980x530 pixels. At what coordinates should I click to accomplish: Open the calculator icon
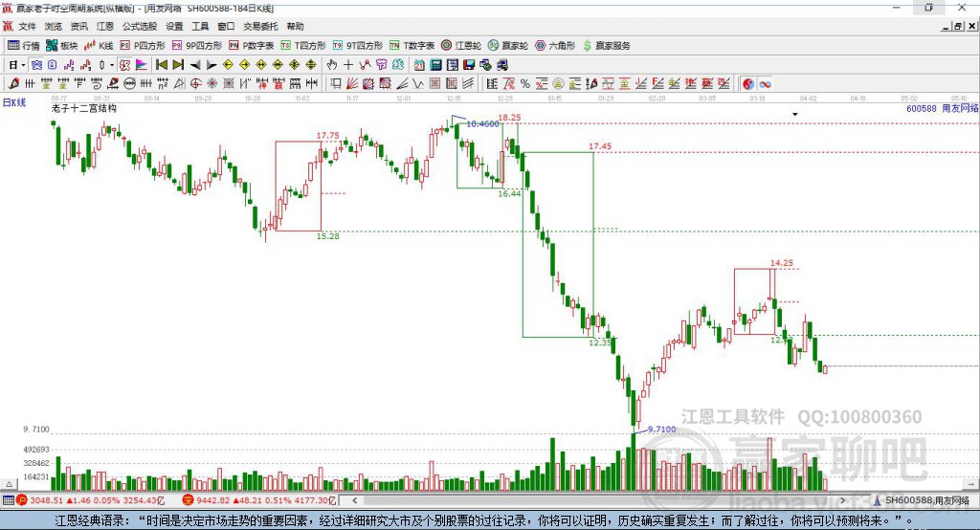point(435,65)
